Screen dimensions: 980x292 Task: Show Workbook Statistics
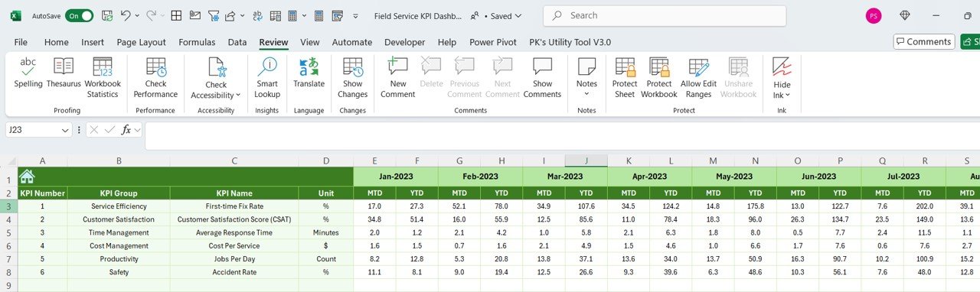click(x=103, y=78)
